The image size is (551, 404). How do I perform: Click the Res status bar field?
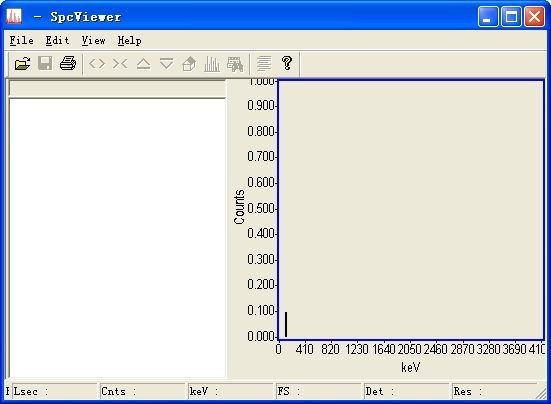point(494,391)
